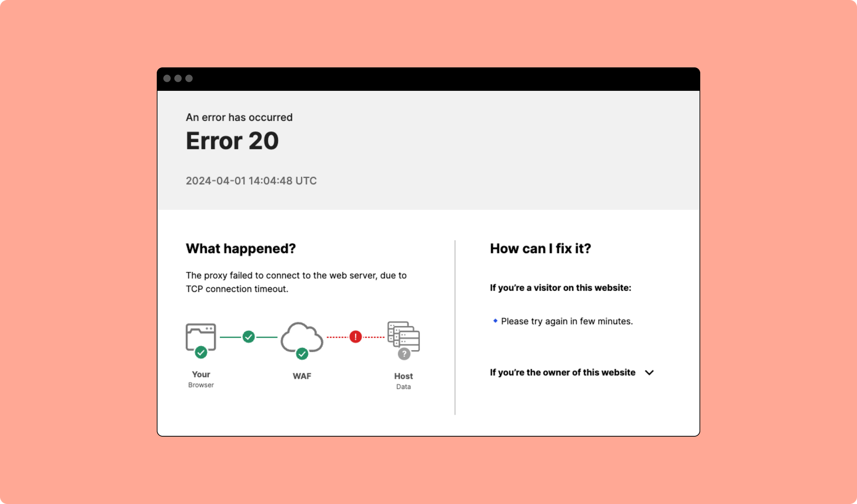The image size is (857, 504).
Task: Click the first window control dot
Action: (x=167, y=78)
